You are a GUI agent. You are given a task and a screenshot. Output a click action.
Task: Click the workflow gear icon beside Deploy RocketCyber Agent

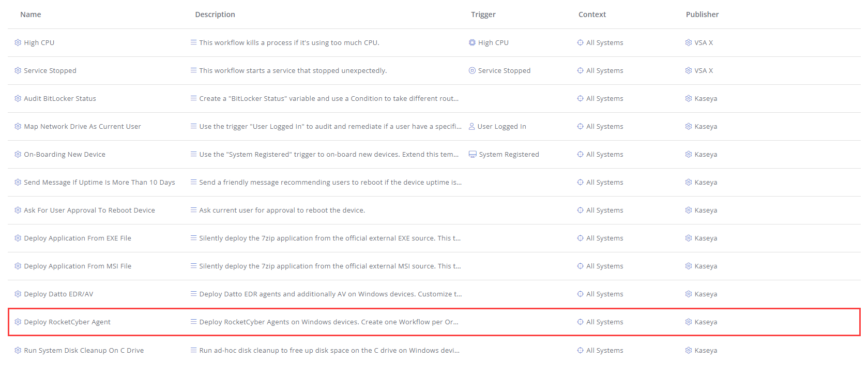tap(18, 322)
